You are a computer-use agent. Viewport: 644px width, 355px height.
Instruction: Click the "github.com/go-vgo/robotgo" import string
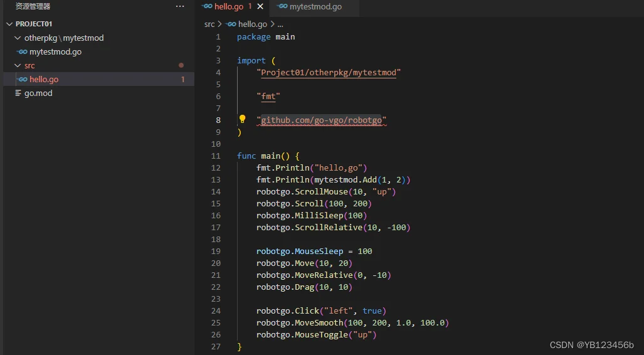pos(322,120)
